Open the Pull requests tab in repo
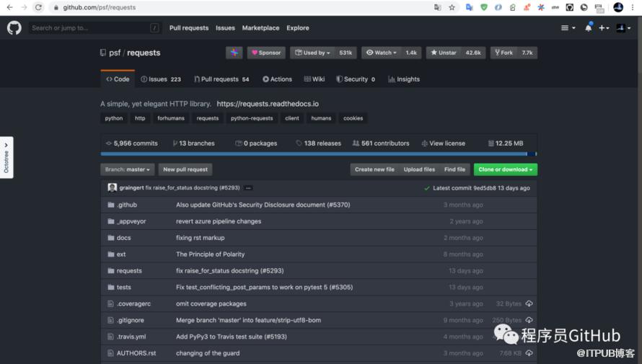 point(221,79)
